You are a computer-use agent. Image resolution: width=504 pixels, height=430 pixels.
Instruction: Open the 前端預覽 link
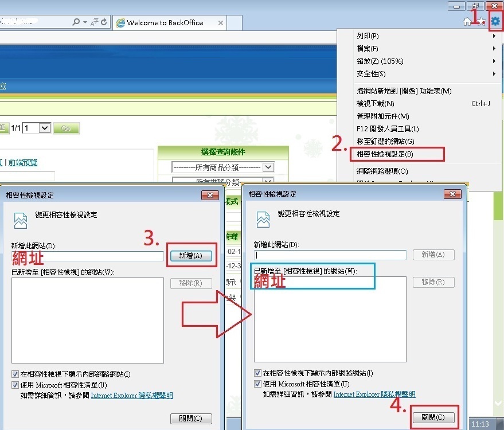click(23, 162)
